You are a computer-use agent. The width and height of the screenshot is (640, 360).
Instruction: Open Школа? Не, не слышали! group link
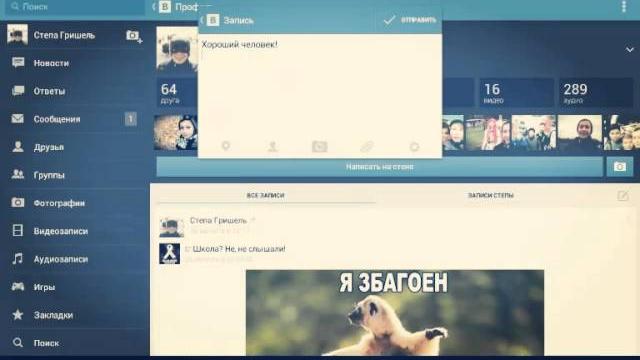click(x=239, y=249)
